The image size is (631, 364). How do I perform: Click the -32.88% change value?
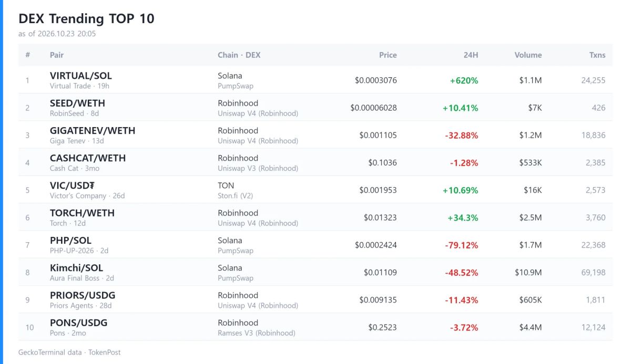[462, 135]
